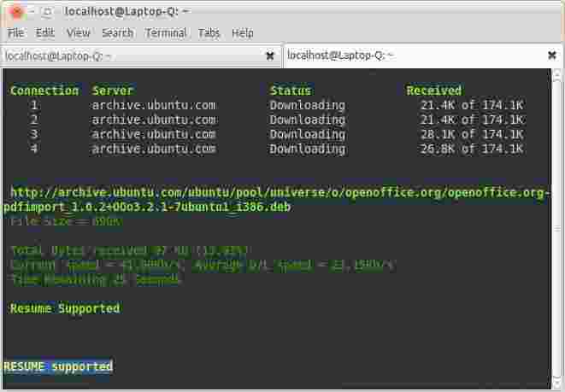
Task: Click the 'Resume Supported' green text
Action: (x=65, y=308)
